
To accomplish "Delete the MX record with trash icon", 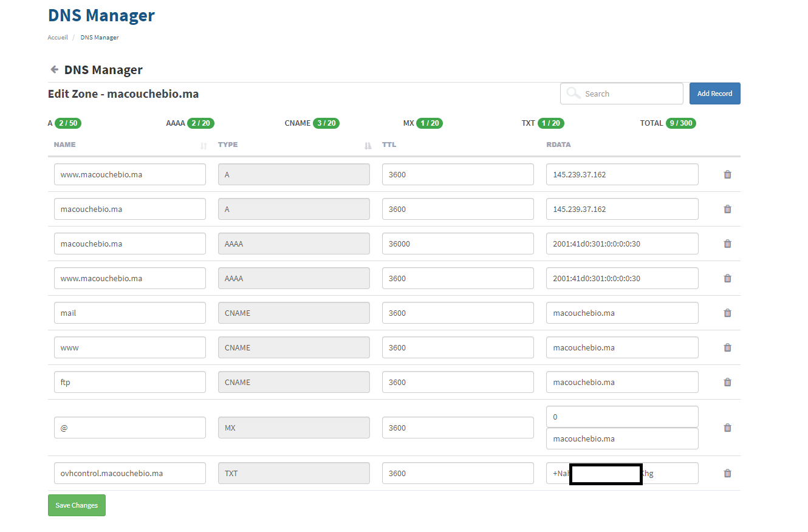I will pyautogui.click(x=727, y=428).
